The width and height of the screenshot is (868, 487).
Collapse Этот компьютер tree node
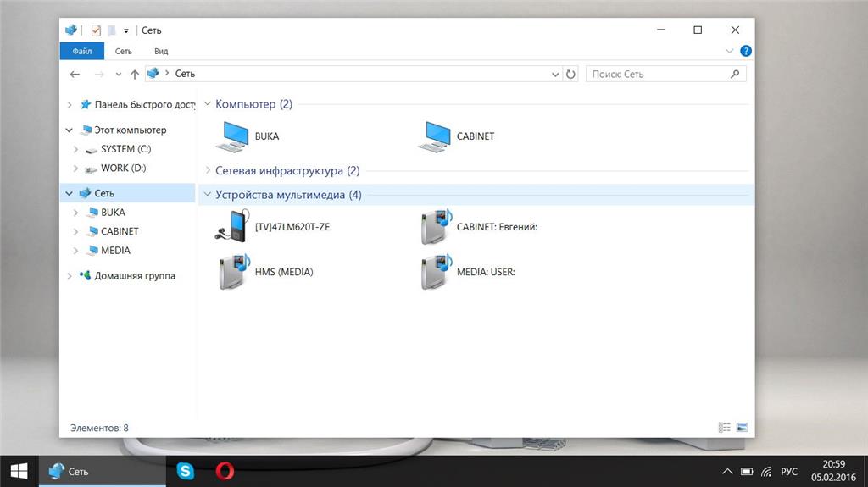[70, 130]
